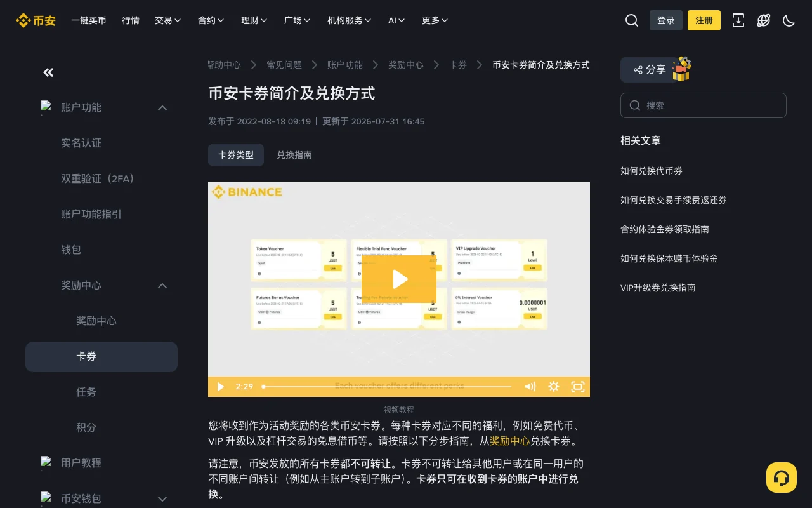Open the 理财 dropdown menu
812x508 pixels.
pyautogui.click(x=254, y=20)
